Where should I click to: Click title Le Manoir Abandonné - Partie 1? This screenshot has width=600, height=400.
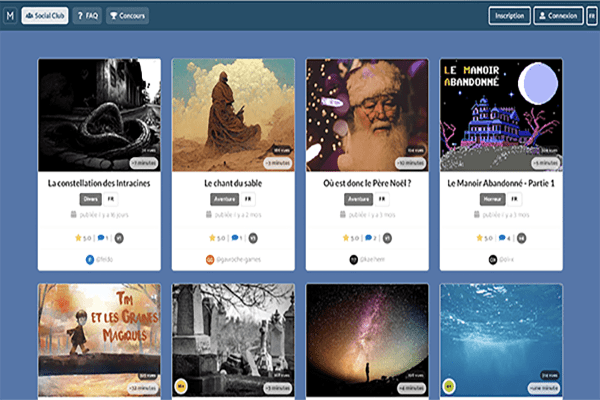click(501, 183)
